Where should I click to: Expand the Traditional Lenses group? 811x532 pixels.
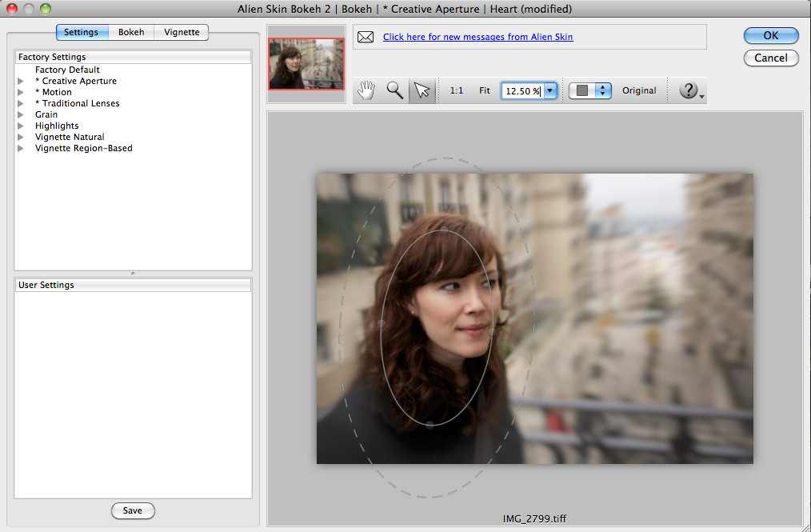click(x=21, y=104)
